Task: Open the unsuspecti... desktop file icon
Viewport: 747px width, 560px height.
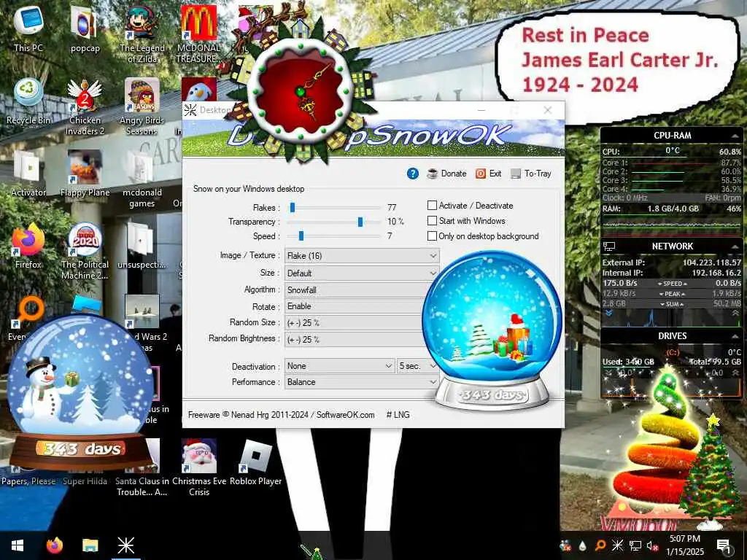Action: [x=142, y=246]
